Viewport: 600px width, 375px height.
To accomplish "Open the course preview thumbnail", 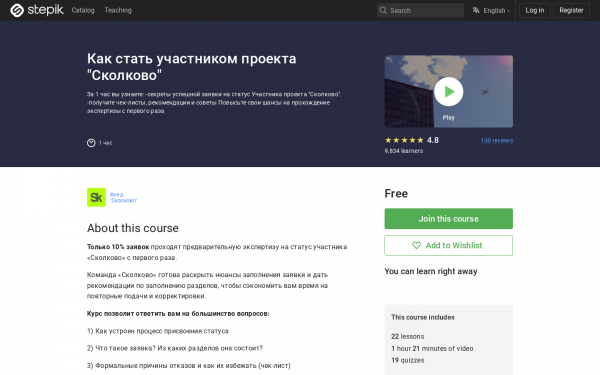I will tap(448, 91).
